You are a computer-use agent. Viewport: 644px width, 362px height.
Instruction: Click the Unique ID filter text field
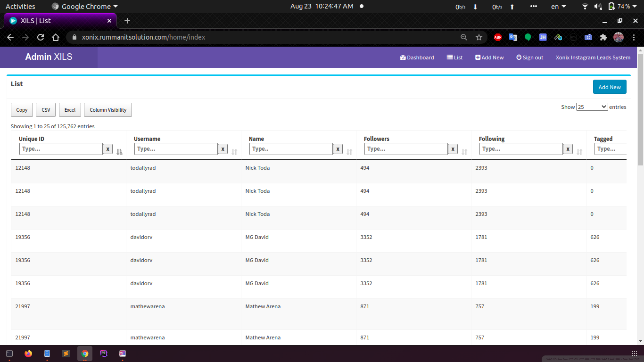[61, 149]
